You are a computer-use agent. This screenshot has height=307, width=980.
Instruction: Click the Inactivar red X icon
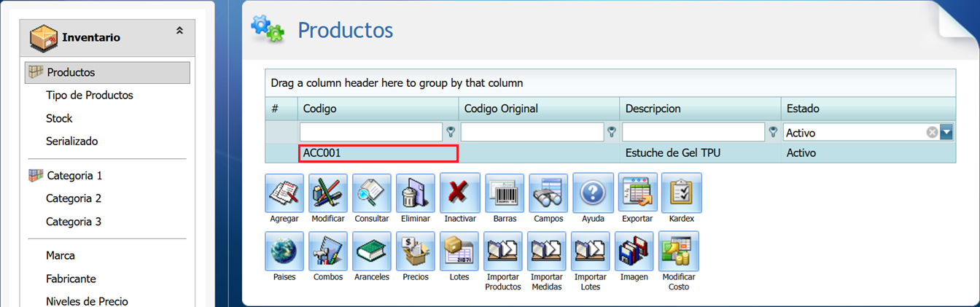pos(460,193)
